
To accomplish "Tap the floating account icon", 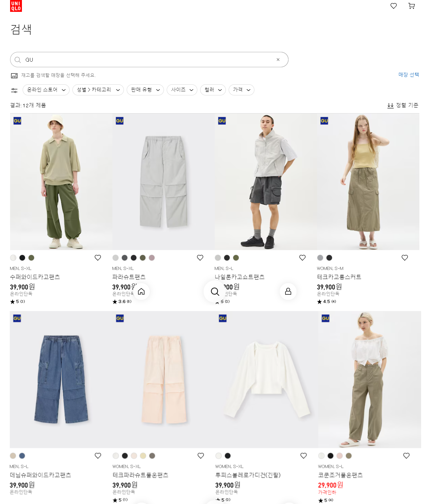I will (288, 292).
